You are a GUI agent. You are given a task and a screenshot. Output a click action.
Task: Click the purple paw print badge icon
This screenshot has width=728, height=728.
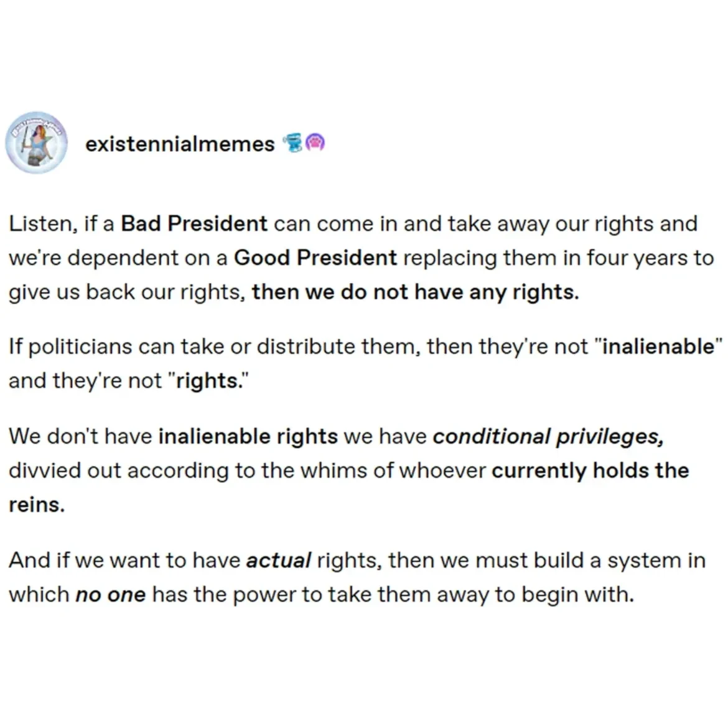pos(315,144)
